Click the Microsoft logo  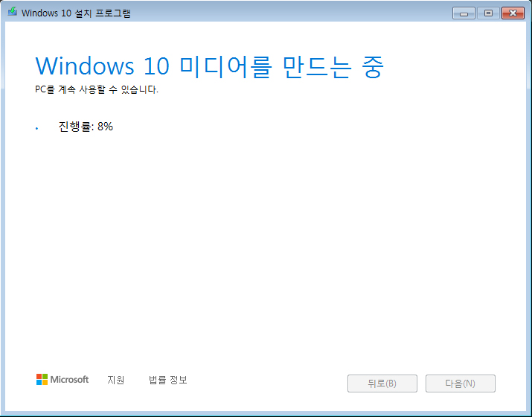[63, 379]
